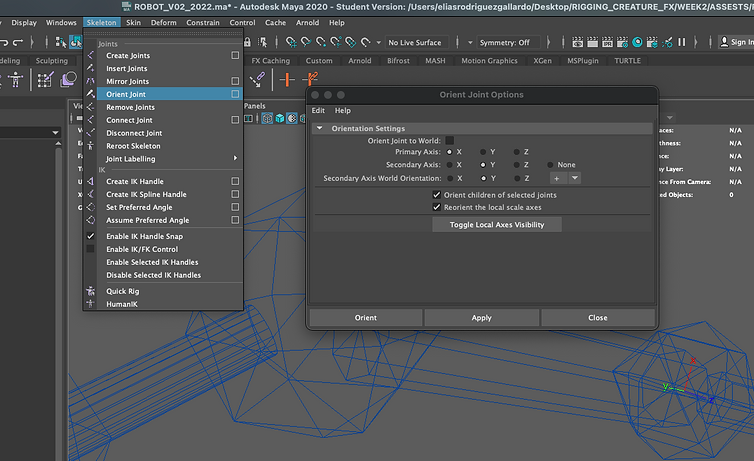Click the snap to curves magnet icon
Viewport: 754px width, 461px height.
306,42
